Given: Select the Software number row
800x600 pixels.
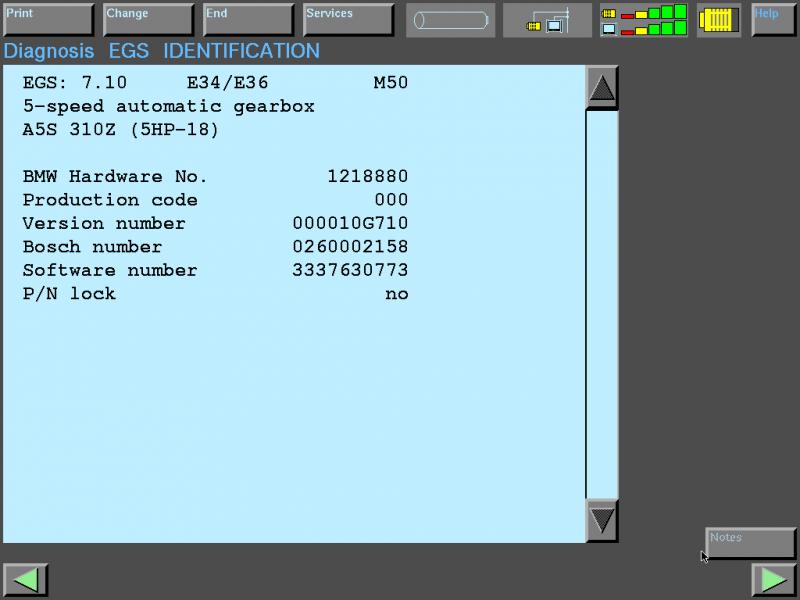Looking at the screenshot, I should click(215, 270).
